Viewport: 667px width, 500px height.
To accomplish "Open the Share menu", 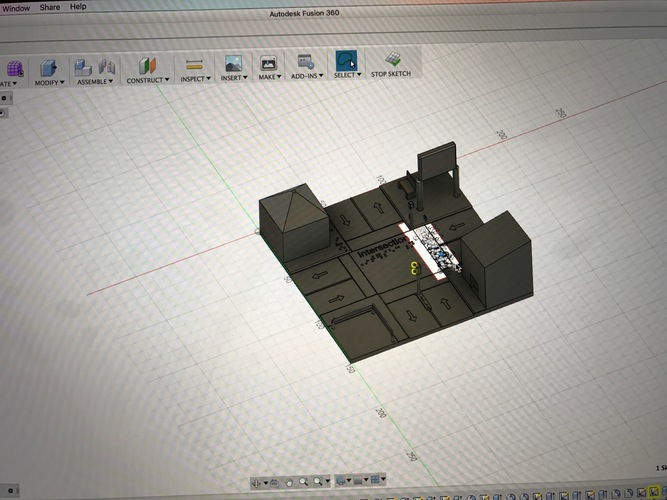I will [x=50, y=7].
